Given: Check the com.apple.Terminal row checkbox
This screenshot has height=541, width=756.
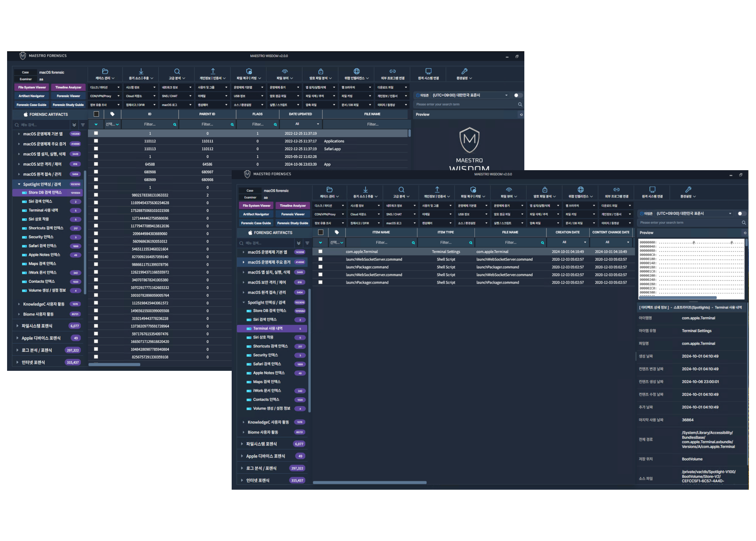Looking at the screenshot, I should coord(321,251).
